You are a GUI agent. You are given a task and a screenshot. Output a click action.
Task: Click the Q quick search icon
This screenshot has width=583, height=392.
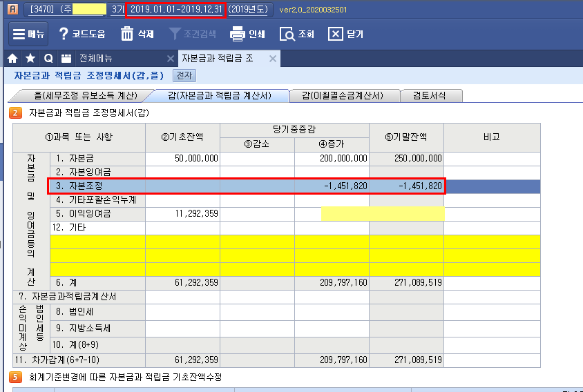(x=48, y=59)
